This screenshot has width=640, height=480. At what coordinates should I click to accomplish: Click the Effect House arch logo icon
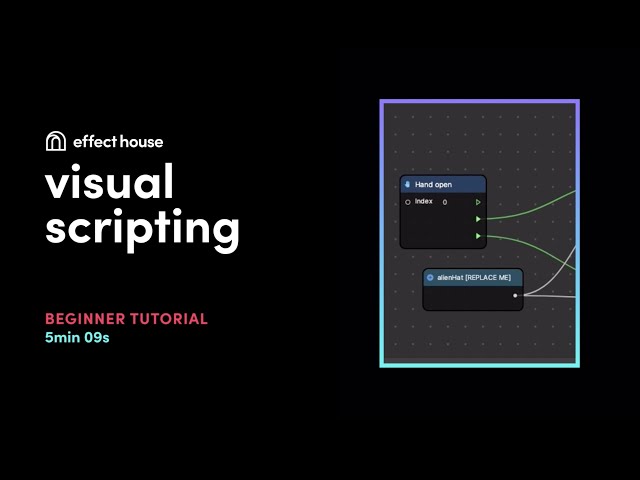pos(56,141)
